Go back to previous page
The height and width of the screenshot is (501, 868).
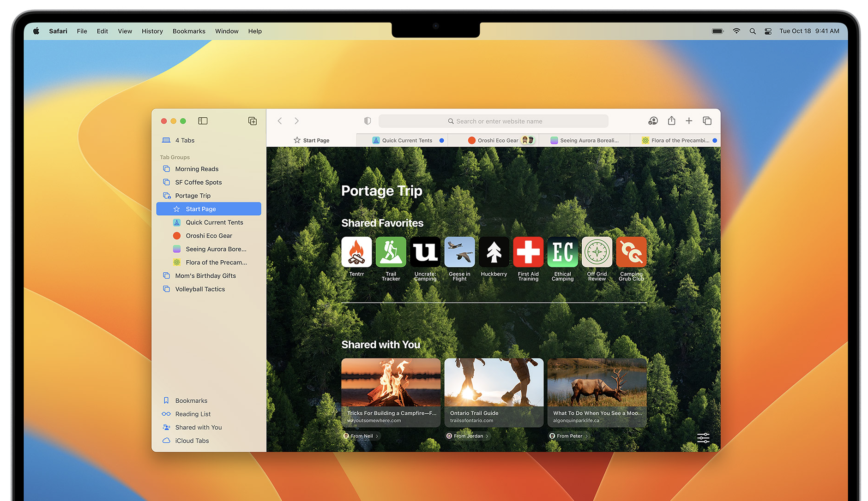coord(280,121)
